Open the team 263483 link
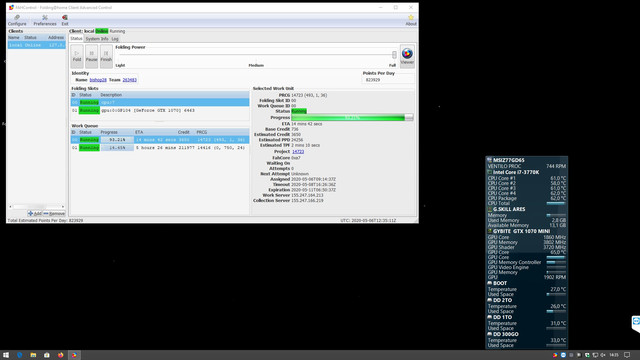 [x=129, y=80]
